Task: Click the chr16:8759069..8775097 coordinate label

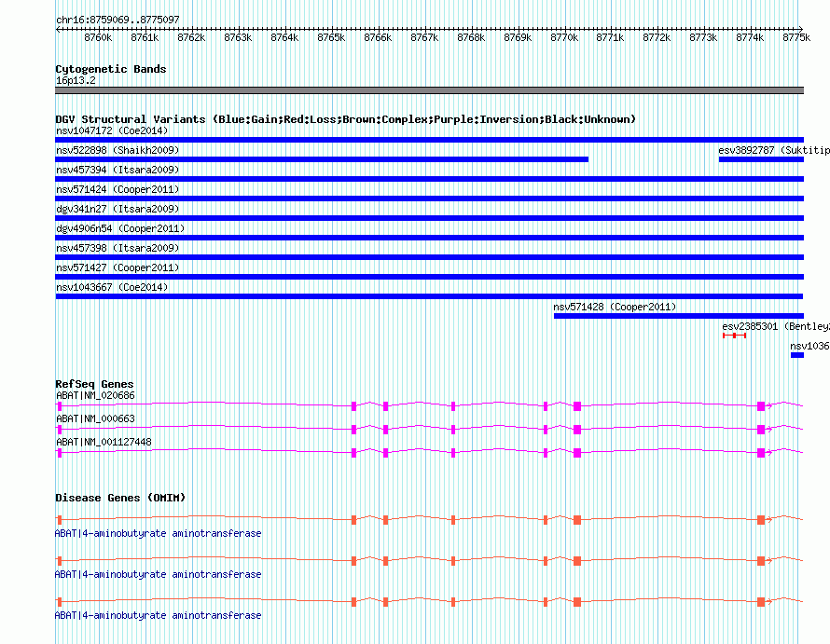Action: click(118, 20)
